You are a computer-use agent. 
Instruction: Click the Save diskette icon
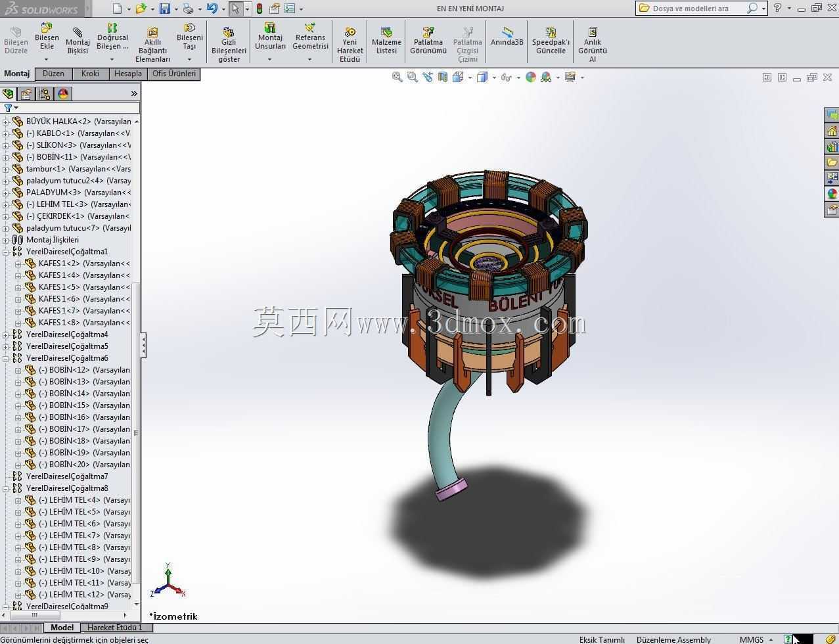click(165, 9)
